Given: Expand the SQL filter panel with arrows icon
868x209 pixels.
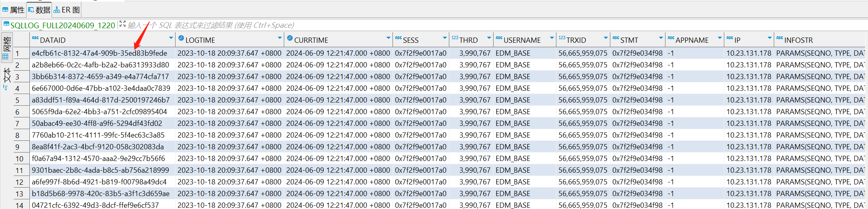Looking at the screenshot, I should 123,24.
